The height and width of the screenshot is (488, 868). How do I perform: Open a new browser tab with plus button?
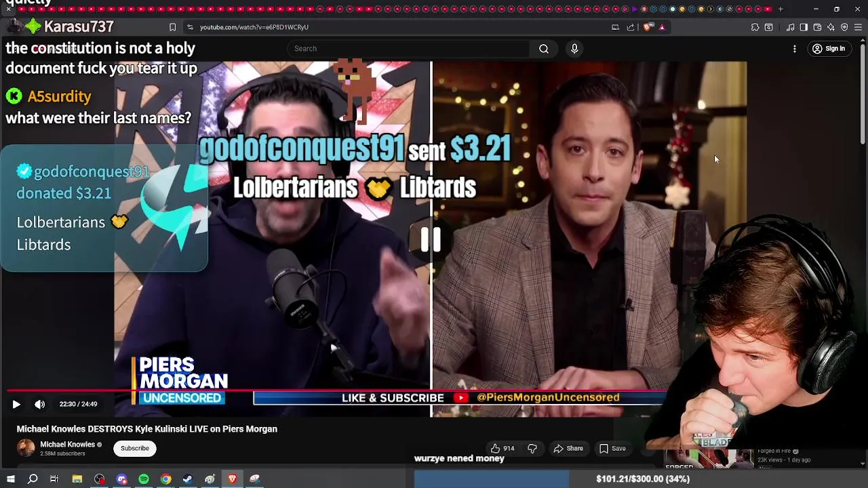781,9
